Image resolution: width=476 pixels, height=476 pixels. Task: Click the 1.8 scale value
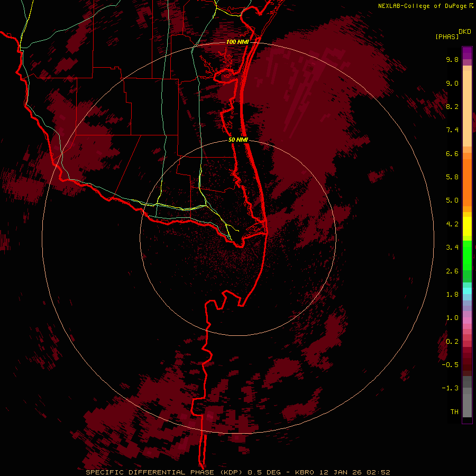point(452,295)
